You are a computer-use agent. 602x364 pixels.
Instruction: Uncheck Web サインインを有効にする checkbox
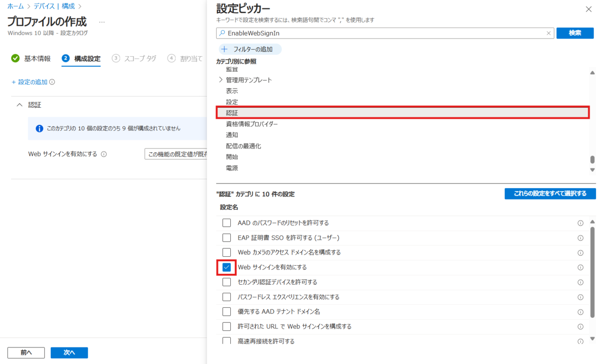tap(227, 267)
